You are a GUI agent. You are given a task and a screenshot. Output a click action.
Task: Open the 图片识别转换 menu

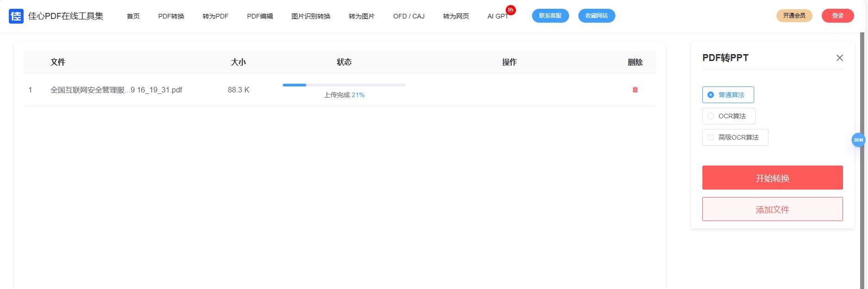pos(311,16)
